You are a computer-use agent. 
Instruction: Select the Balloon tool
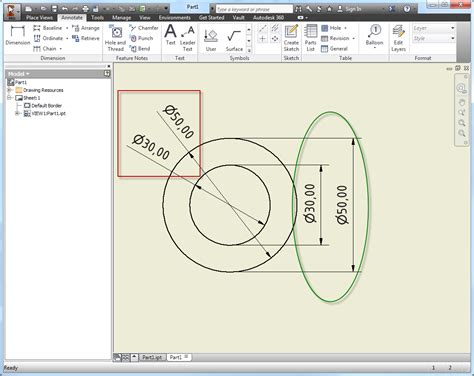click(x=374, y=36)
